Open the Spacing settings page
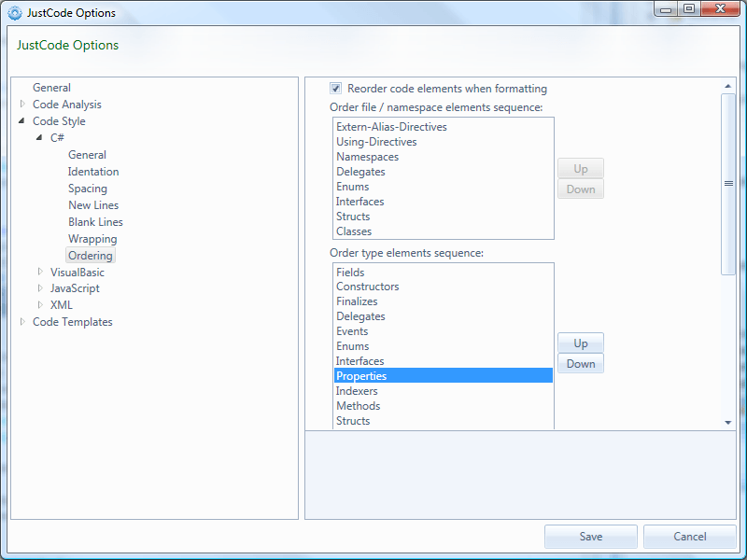This screenshot has width=747, height=560. click(x=88, y=189)
